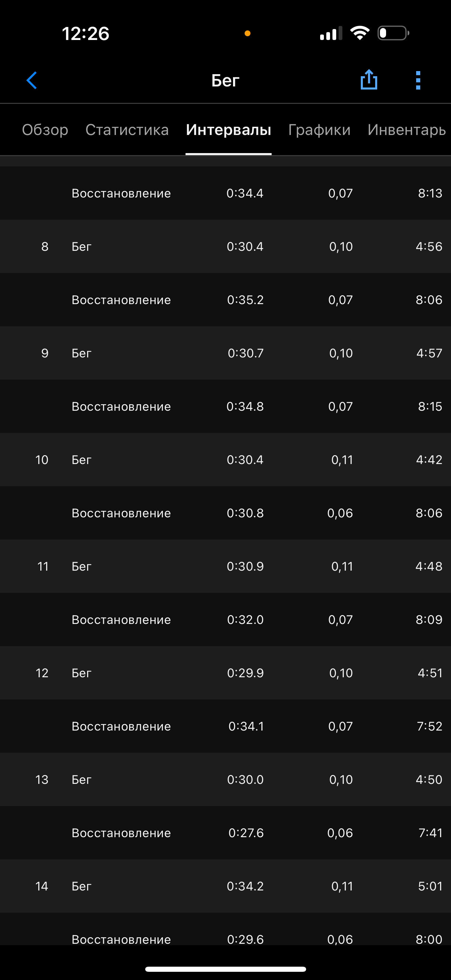Switch to the Статистика tab

(x=127, y=130)
